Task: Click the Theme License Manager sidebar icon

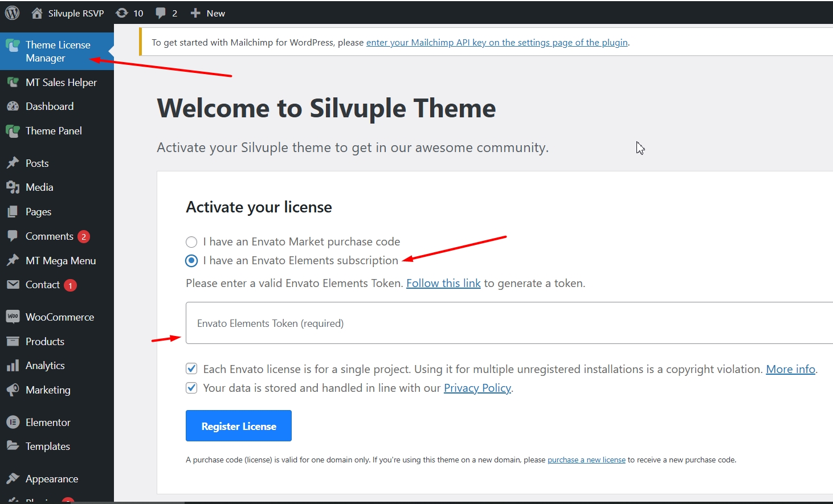Action: 13,45
